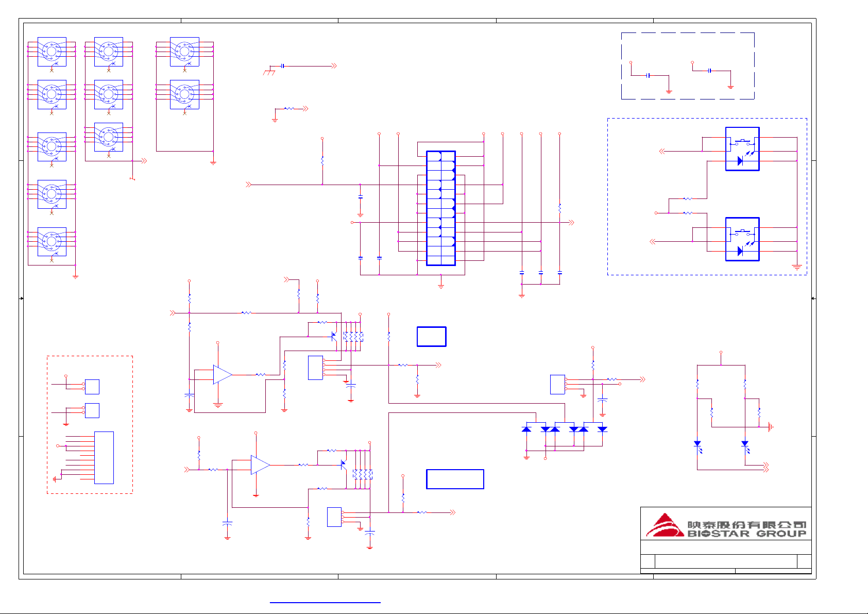
Task: Click the lower two-pin jumper box in red dashed box
Action: tap(92, 410)
